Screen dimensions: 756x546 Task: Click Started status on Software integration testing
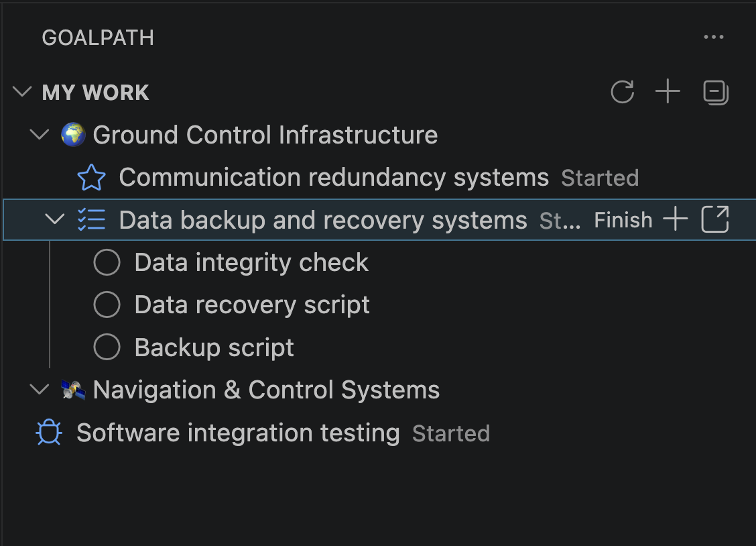click(x=451, y=433)
